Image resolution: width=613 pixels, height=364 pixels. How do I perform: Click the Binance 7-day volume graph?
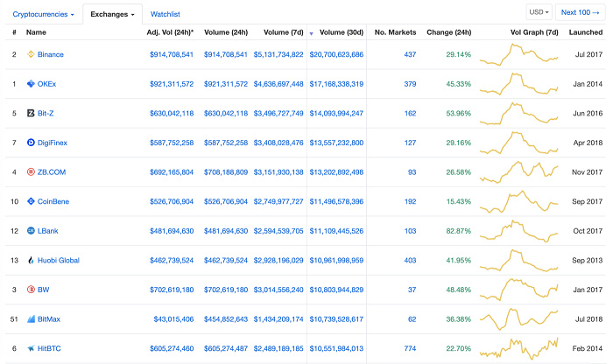(x=519, y=54)
